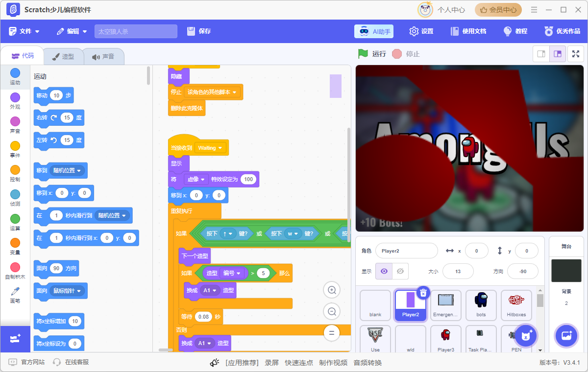This screenshot has width=588, height=372.
Task: Open the add sprite cat button
Action: click(526, 336)
